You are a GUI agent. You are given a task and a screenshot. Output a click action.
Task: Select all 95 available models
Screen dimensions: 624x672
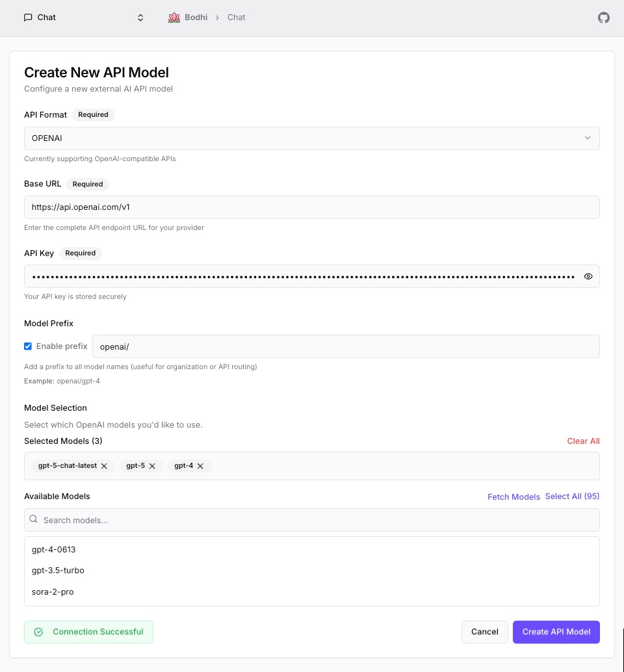[x=572, y=496]
